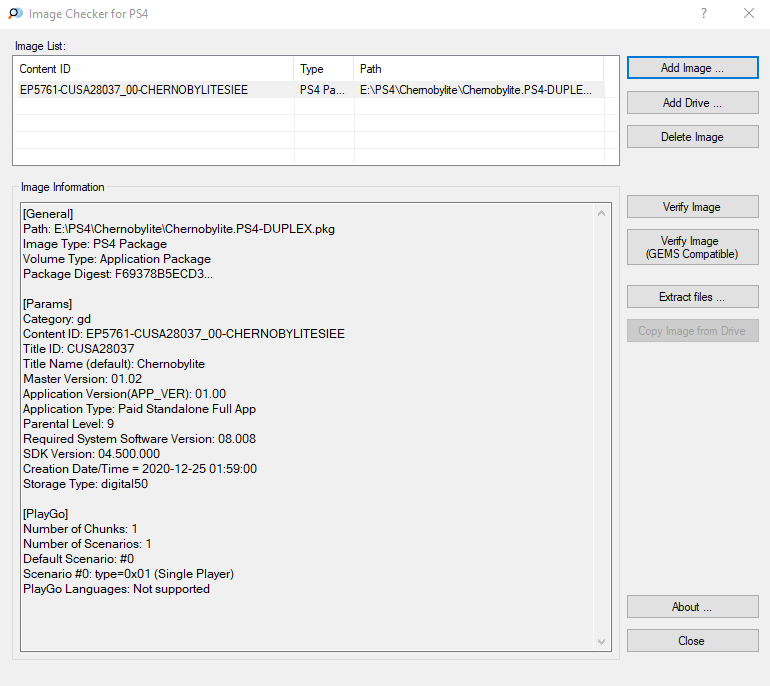770x686 pixels.
Task: Click PlayGo Languages: Not supported line
Action: click(116, 589)
